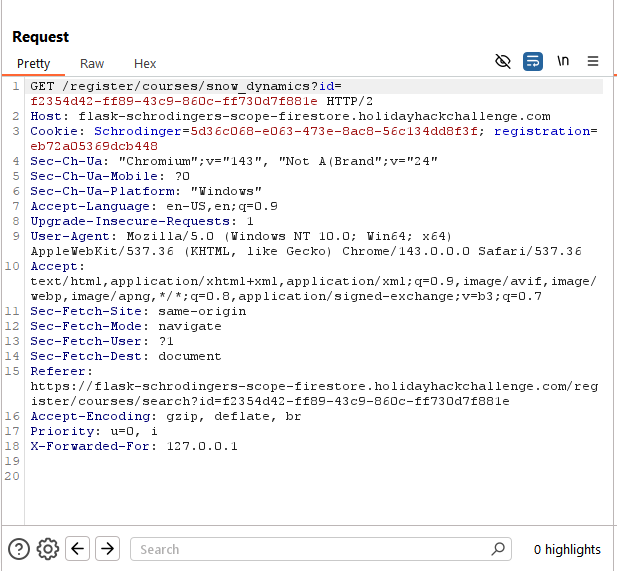The height and width of the screenshot is (571, 617).
Task: Toggle the \n show newline characters button
Action: coord(563,61)
